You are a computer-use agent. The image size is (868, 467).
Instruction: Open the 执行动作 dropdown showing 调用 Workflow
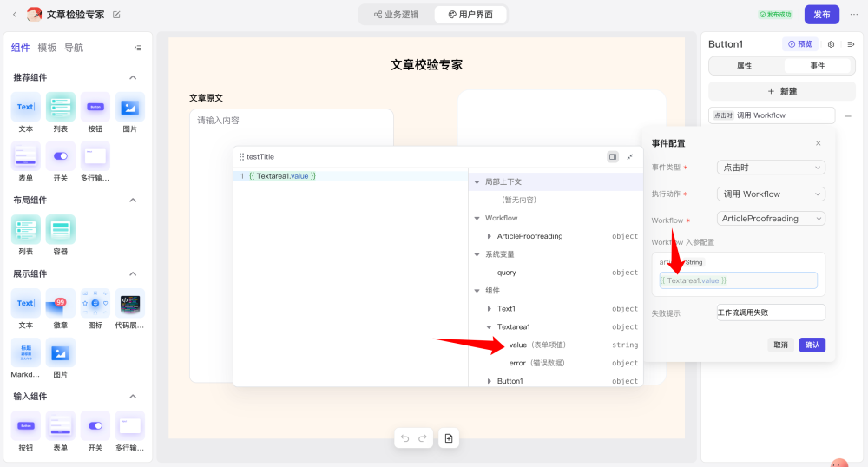point(771,194)
